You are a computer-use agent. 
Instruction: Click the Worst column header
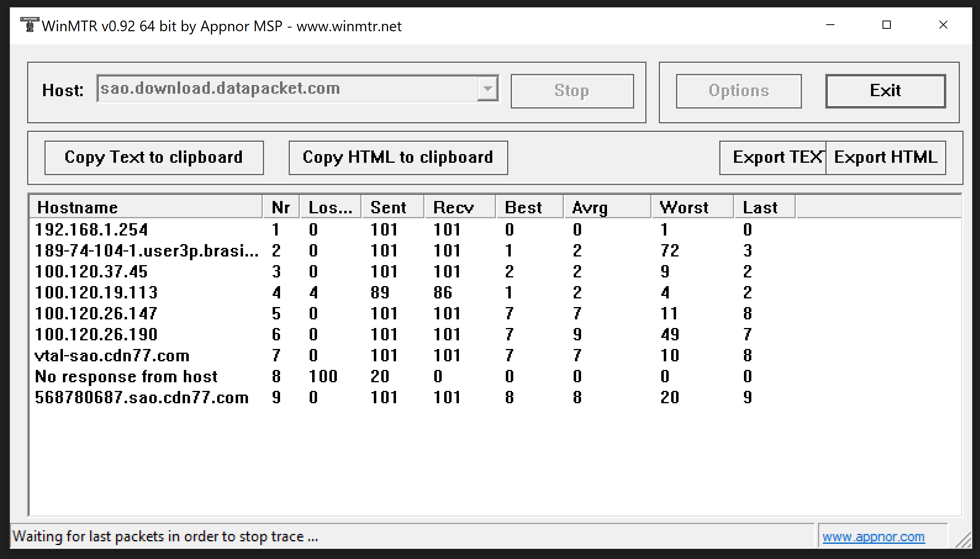point(693,207)
